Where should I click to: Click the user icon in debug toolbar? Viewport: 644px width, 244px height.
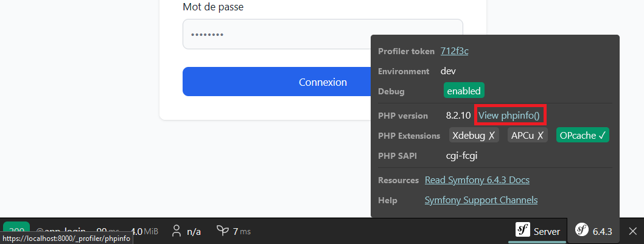coord(177,231)
